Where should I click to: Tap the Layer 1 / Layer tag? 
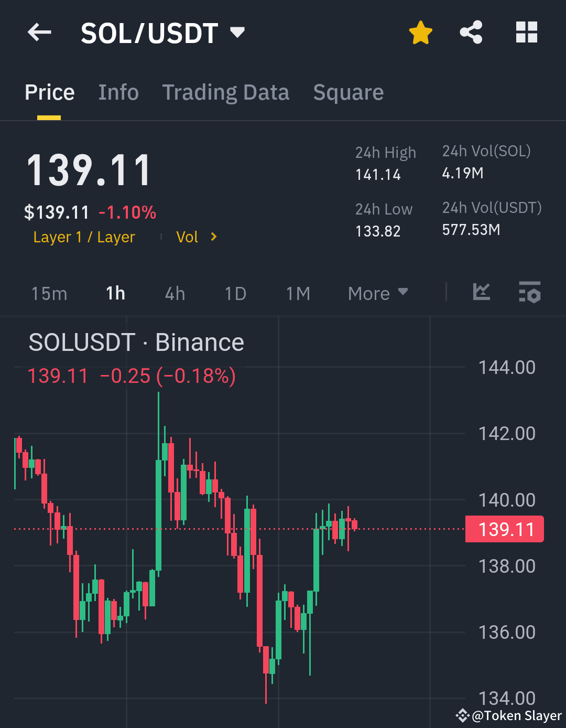tap(84, 237)
